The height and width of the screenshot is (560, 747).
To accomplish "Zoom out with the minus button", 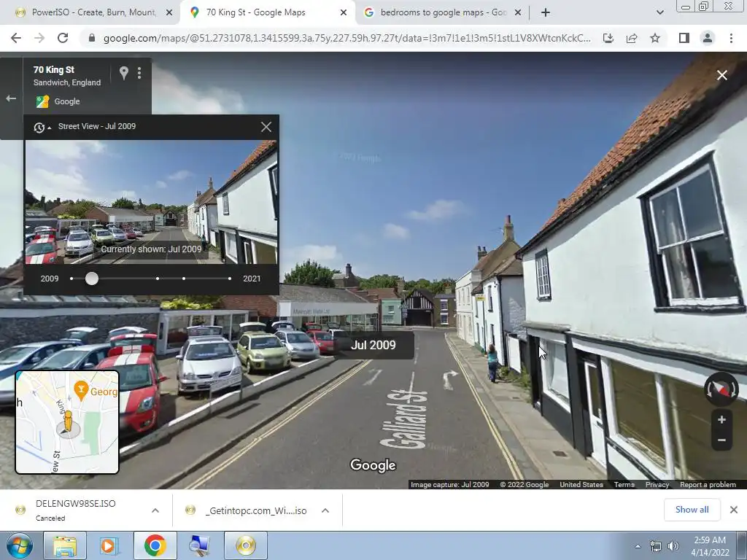I will coord(721,440).
